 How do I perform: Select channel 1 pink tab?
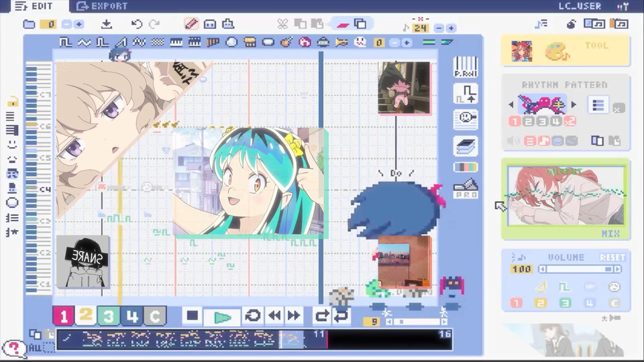[63, 316]
